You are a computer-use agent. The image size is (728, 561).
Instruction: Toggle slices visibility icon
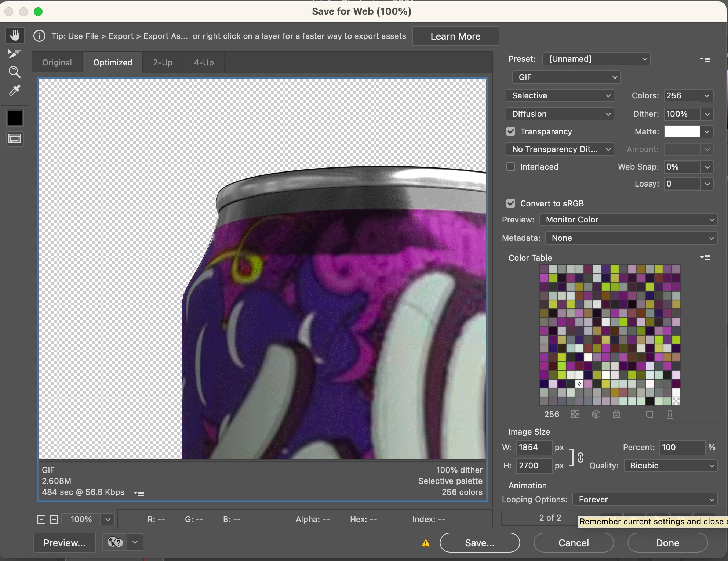tap(15, 139)
